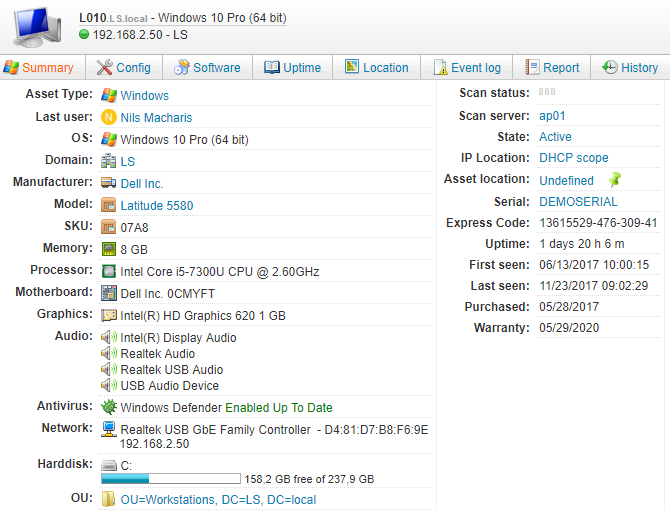The width and height of the screenshot is (670, 510).
Task: Click the speaker icon beside Realtek Audio
Action: point(109,353)
